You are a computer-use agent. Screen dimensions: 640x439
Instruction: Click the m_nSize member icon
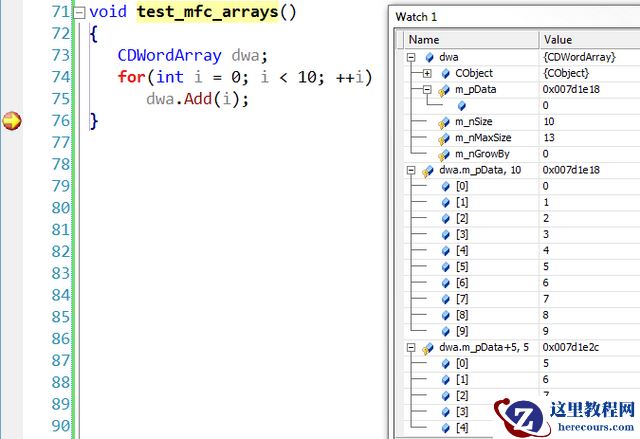444,123
